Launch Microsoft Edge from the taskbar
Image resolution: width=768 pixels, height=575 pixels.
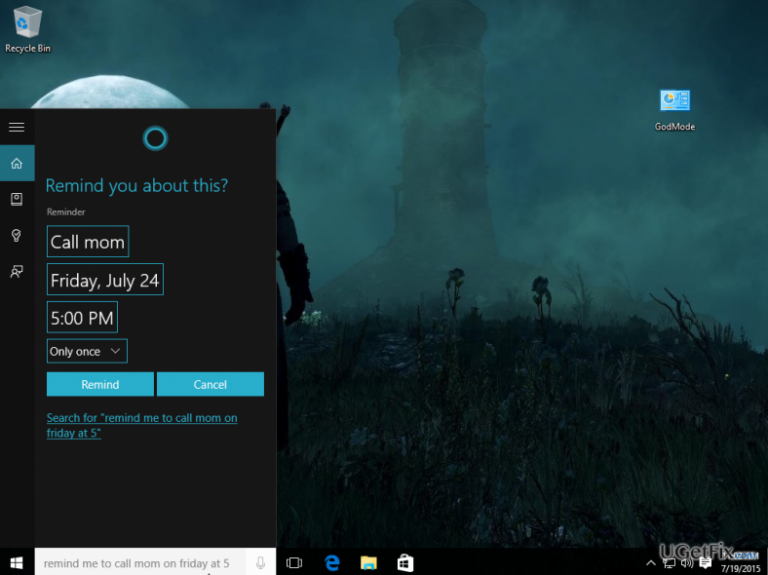[x=332, y=563]
